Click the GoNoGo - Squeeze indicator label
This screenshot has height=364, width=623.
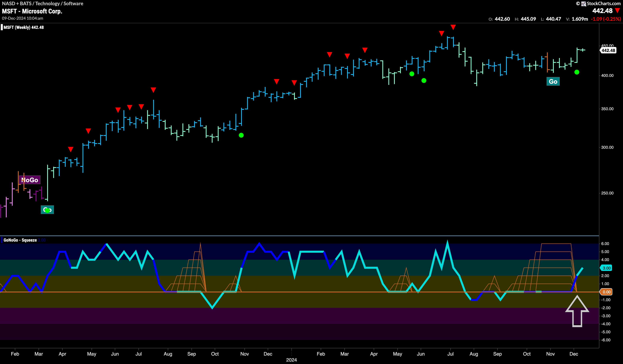pos(20,240)
